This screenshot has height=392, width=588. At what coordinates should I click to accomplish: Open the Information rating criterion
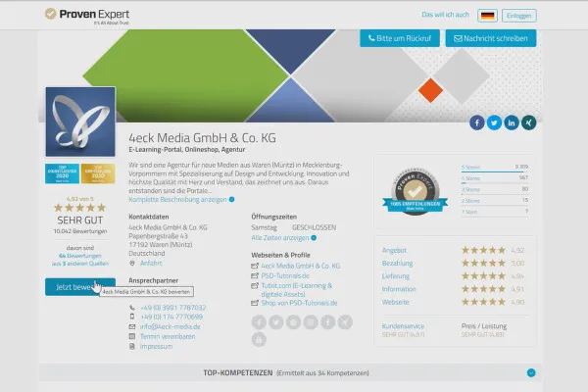click(x=399, y=289)
